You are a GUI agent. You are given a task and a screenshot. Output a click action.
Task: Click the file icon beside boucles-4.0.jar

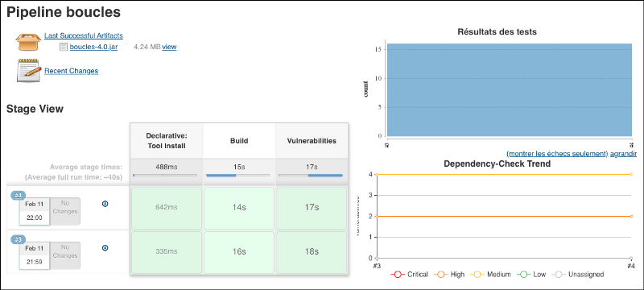(x=64, y=47)
